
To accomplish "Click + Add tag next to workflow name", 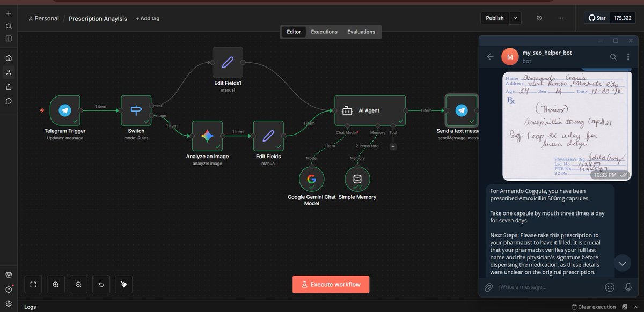I will 148,18.
